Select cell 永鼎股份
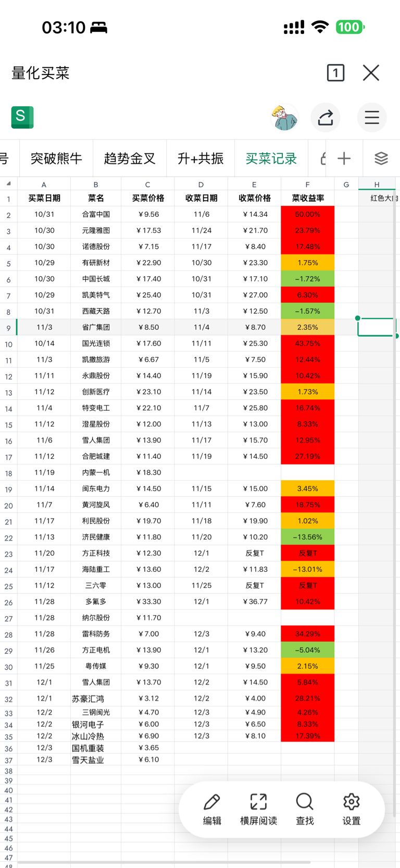The height and width of the screenshot is (868, 400). [x=96, y=375]
